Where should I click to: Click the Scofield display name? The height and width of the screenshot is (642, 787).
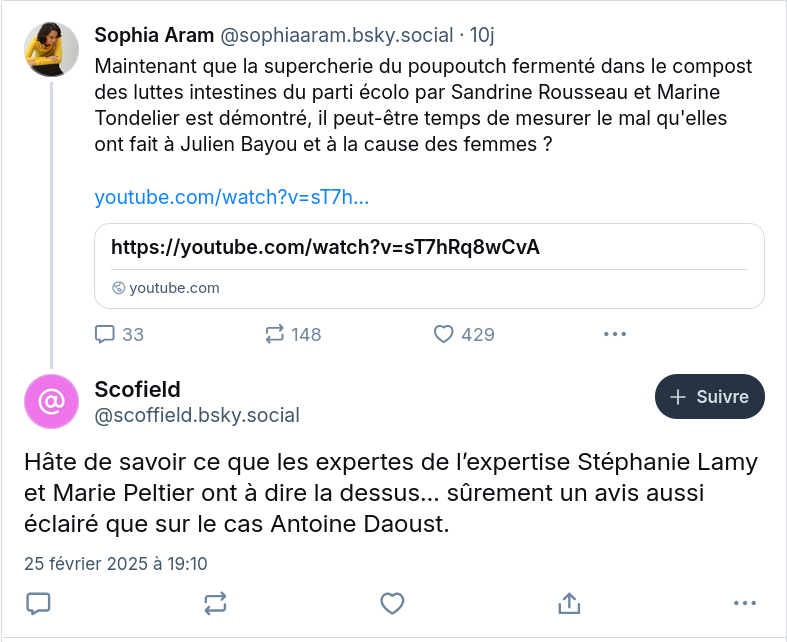pos(137,389)
